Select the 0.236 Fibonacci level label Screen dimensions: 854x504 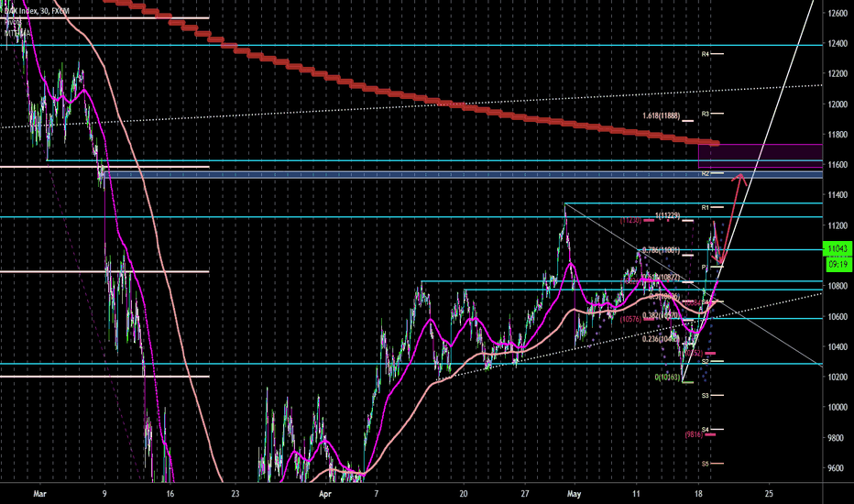[662, 339]
